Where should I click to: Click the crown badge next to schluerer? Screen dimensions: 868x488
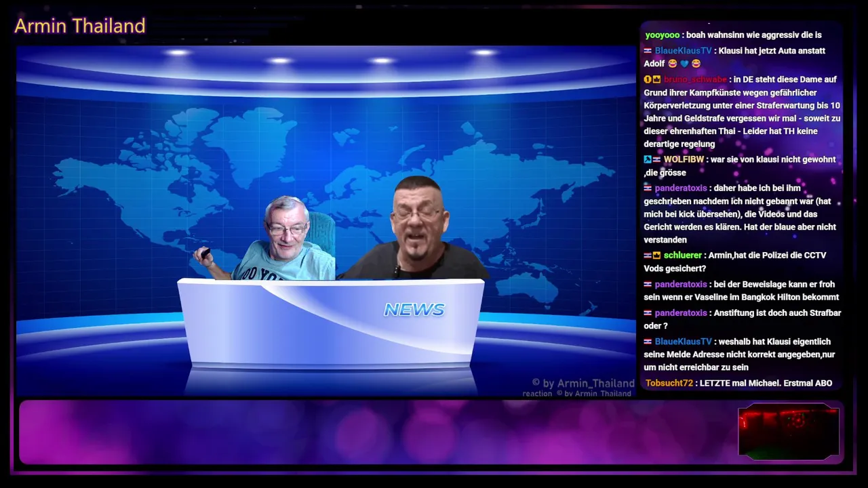[656, 256]
